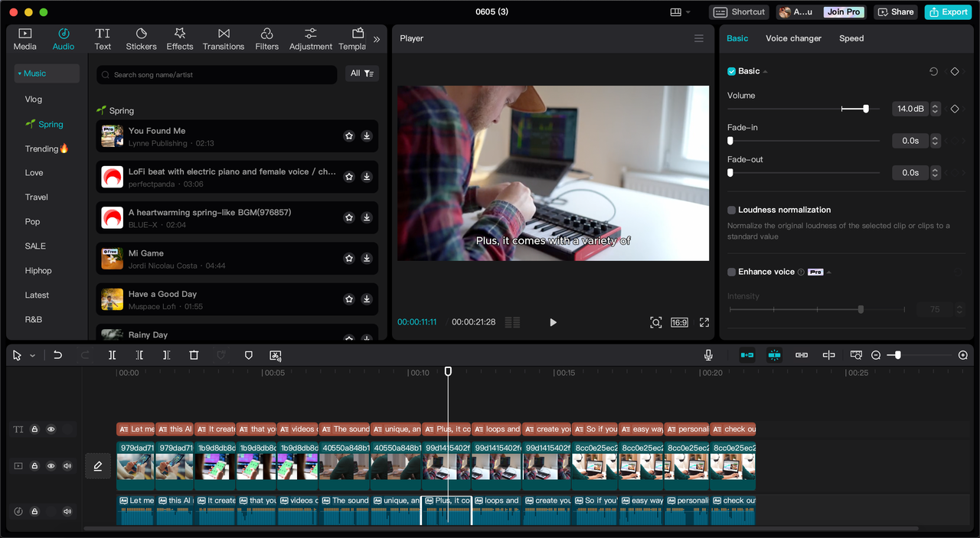The image size is (980, 538).
Task: Toggle clip linkage
Action: [x=802, y=355]
